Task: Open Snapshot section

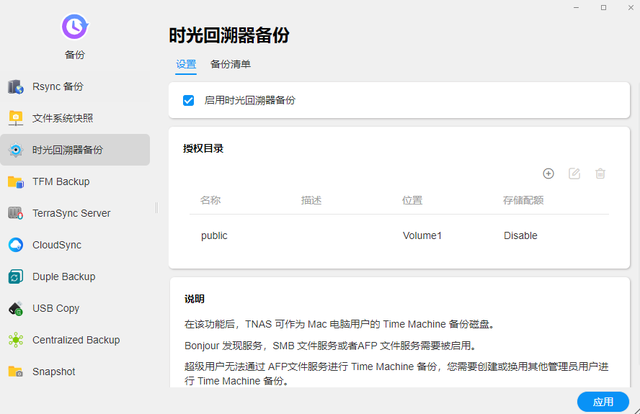Action: point(75,372)
